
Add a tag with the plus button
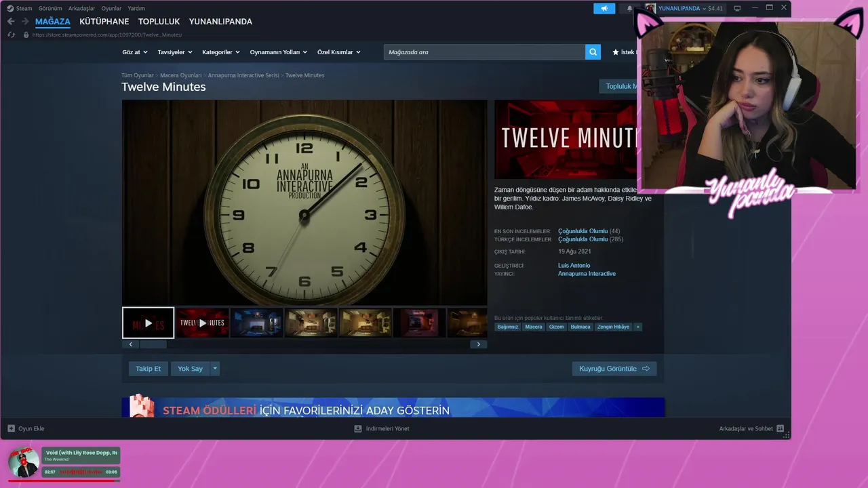(x=637, y=327)
